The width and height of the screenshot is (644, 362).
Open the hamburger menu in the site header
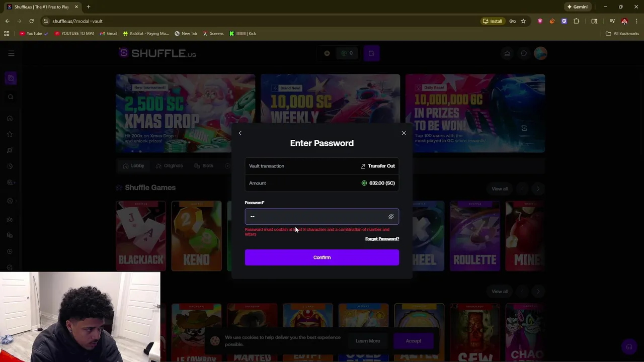pyautogui.click(x=11, y=53)
